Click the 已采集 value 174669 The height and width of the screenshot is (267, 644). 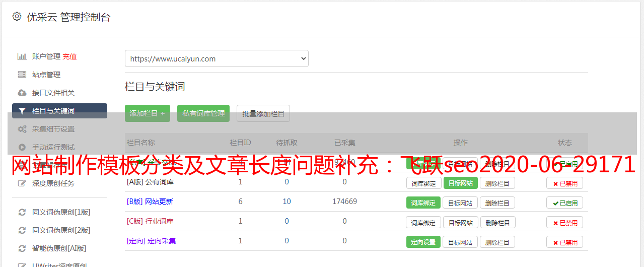pos(344,202)
